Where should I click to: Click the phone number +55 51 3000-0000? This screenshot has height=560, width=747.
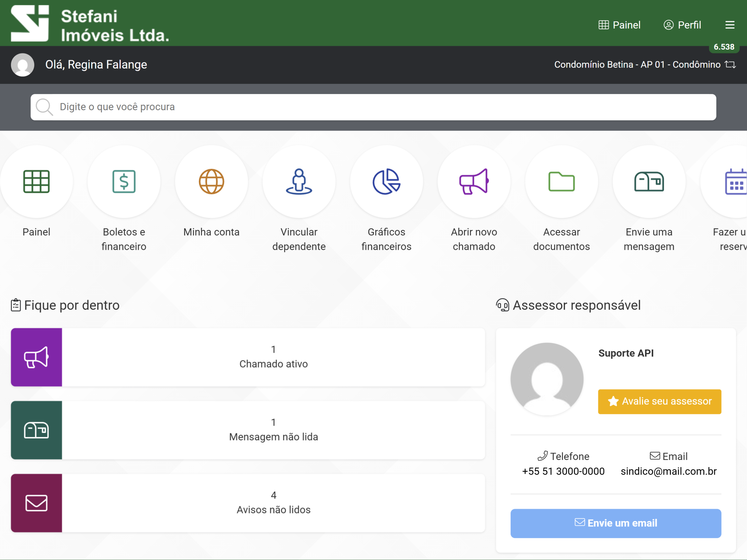coord(563,471)
